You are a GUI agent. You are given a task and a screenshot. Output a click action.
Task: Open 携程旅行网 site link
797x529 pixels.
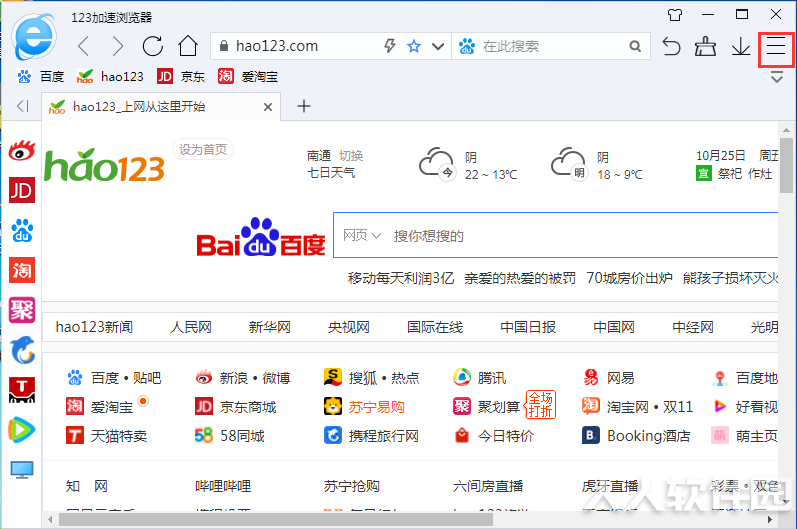[x=372, y=435]
